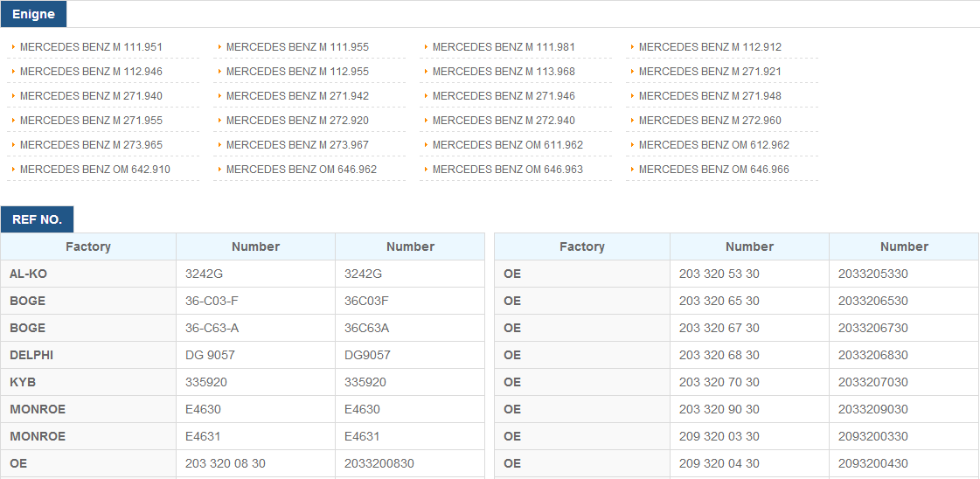Viewport: 980px width, 479px height.
Task: Click the arrow icon next to OM 646.966
Action: click(632, 169)
